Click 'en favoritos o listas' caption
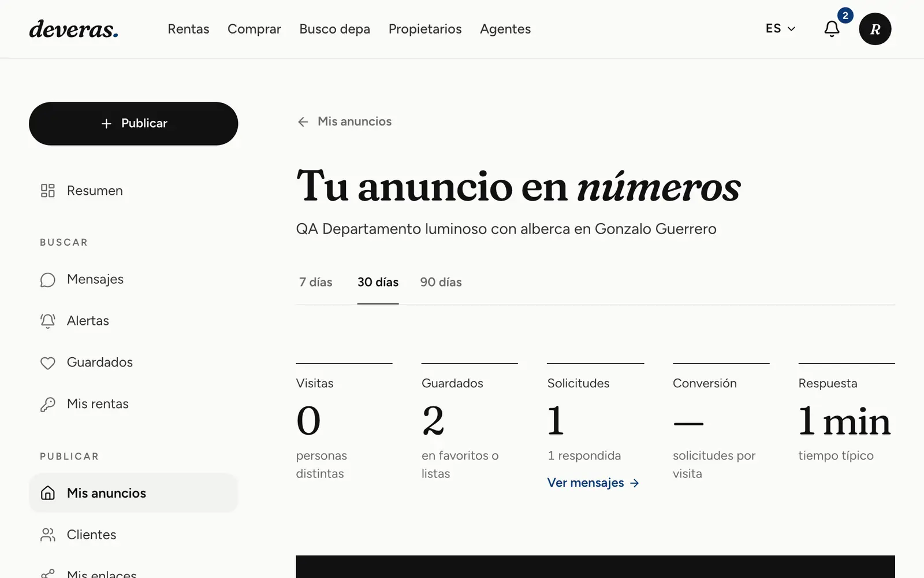Screen dimensions: 924x578 coord(460,465)
